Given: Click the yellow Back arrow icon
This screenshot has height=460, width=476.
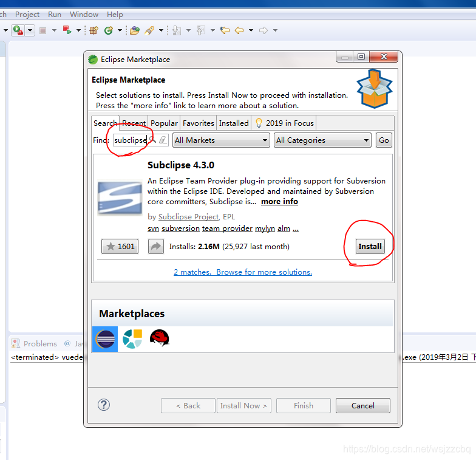Looking at the screenshot, I should [x=239, y=30].
